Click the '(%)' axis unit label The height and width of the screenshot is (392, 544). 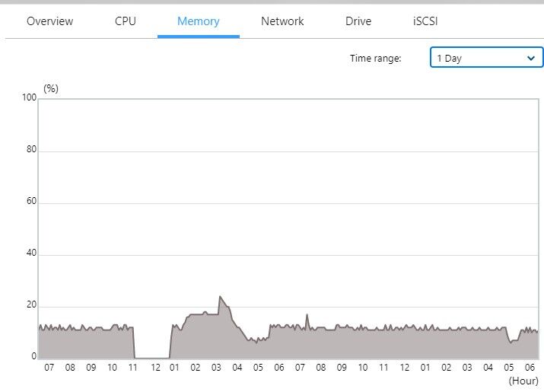pyautogui.click(x=51, y=88)
